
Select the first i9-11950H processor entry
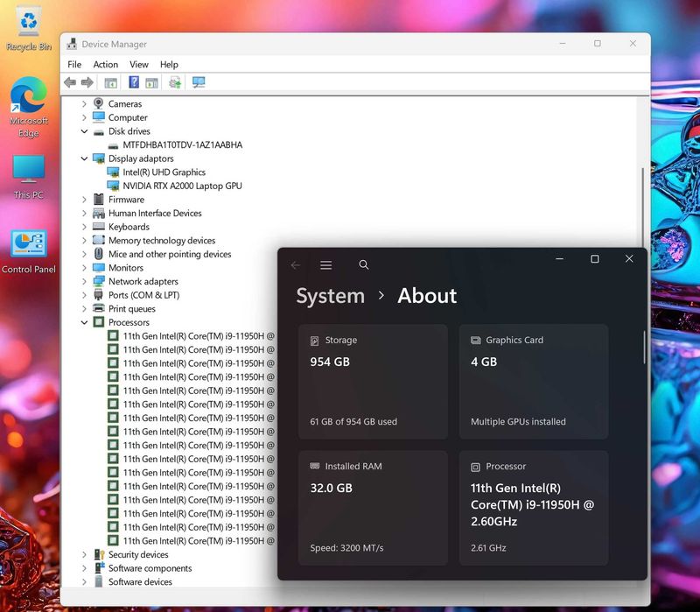pyautogui.click(x=199, y=336)
